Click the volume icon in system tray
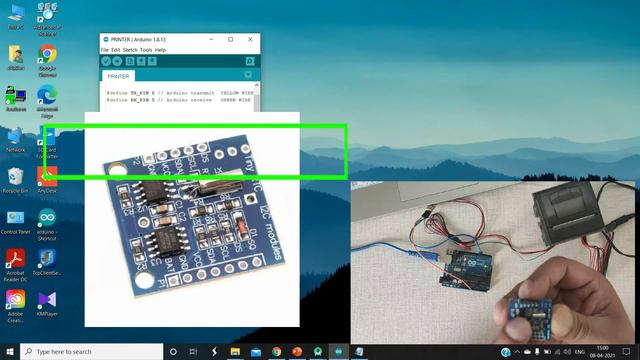The image size is (640, 360). [x=567, y=351]
